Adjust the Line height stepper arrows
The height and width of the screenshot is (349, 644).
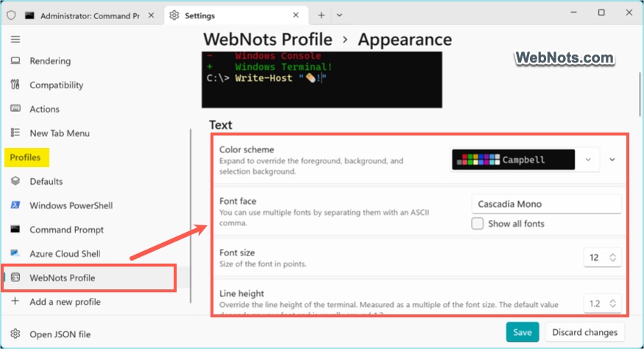click(x=613, y=304)
